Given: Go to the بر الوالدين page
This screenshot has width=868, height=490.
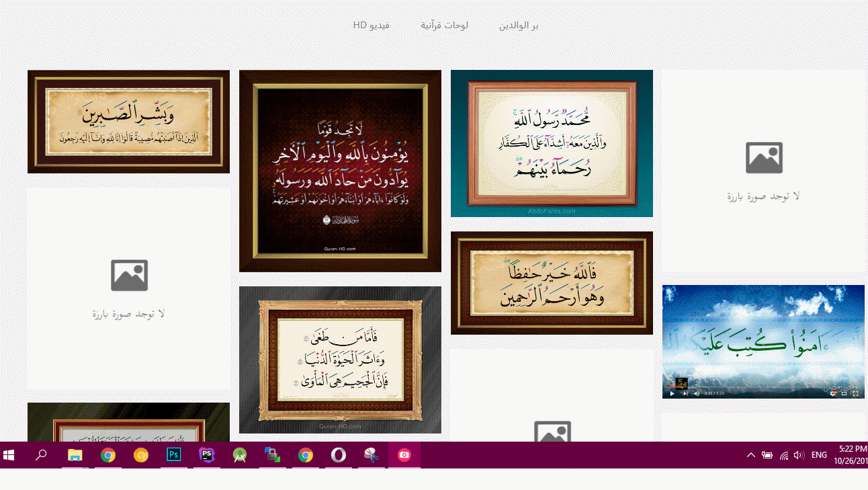Looking at the screenshot, I should coord(519,26).
